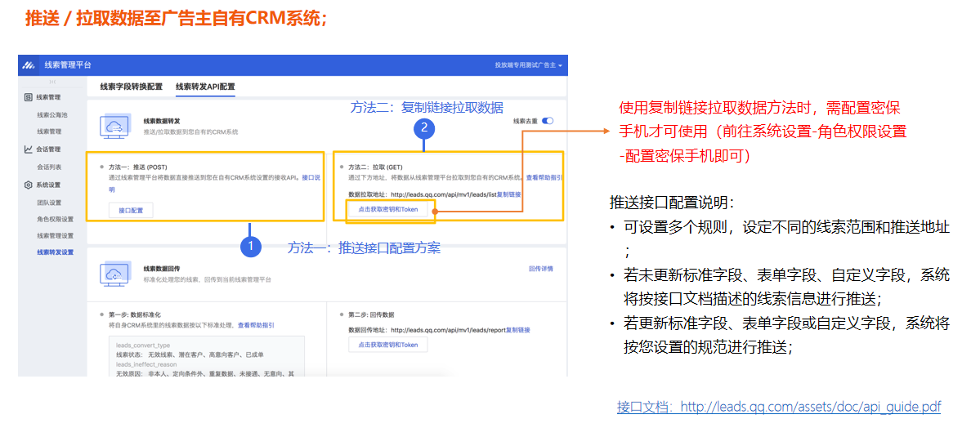The height and width of the screenshot is (437, 980).
Task: Click the 接口配置 button
Action: tap(131, 210)
